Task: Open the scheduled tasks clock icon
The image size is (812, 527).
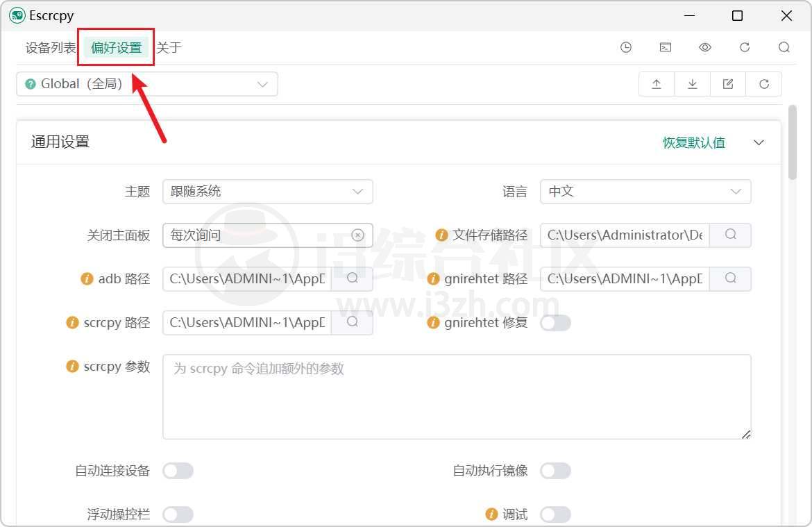Action: (x=625, y=47)
